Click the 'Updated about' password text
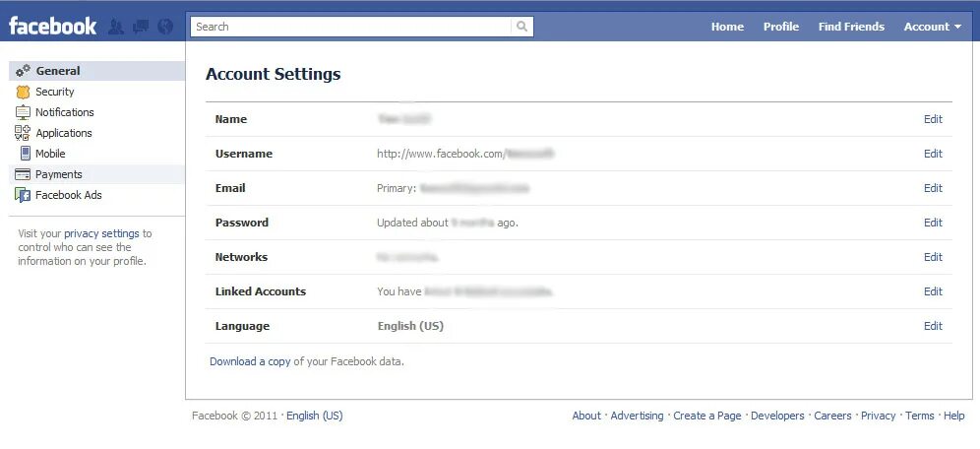 [412, 223]
